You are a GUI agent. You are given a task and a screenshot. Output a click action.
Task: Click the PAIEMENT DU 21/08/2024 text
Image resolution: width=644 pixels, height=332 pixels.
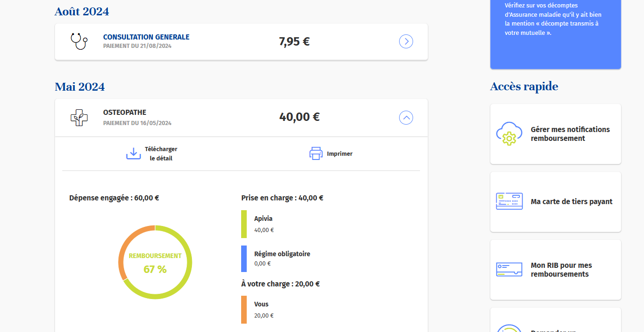click(137, 46)
